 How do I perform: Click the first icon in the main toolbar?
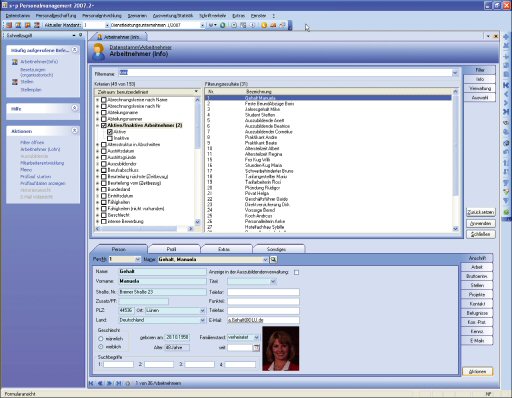click(9, 25)
